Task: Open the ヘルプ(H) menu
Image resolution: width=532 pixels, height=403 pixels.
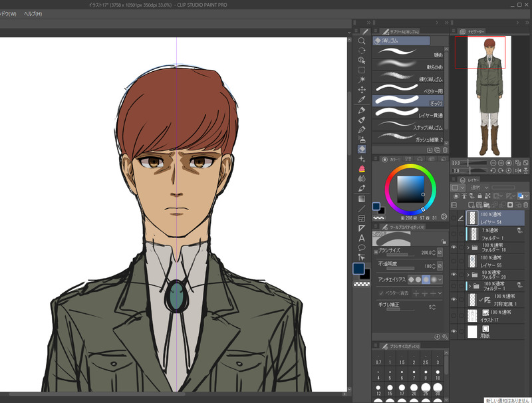Action: click(33, 13)
